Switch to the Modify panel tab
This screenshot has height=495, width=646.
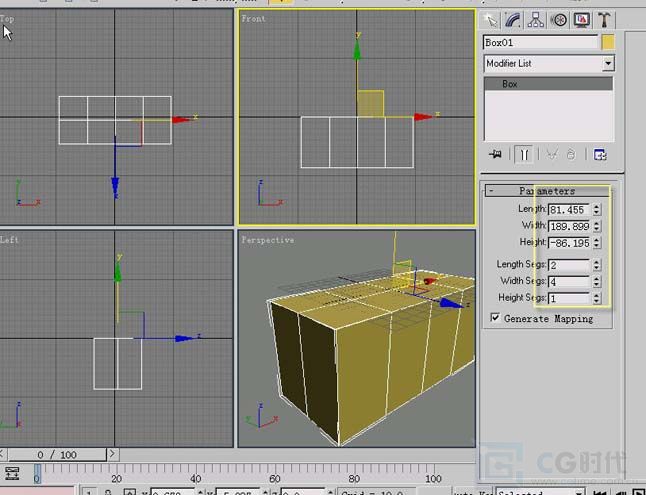pos(513,20)
